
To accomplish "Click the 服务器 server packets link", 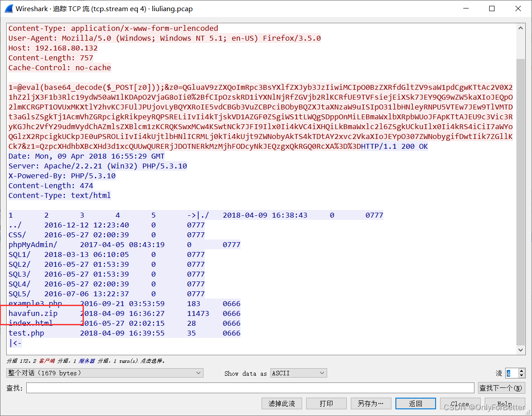I will (x=87, y=361).
